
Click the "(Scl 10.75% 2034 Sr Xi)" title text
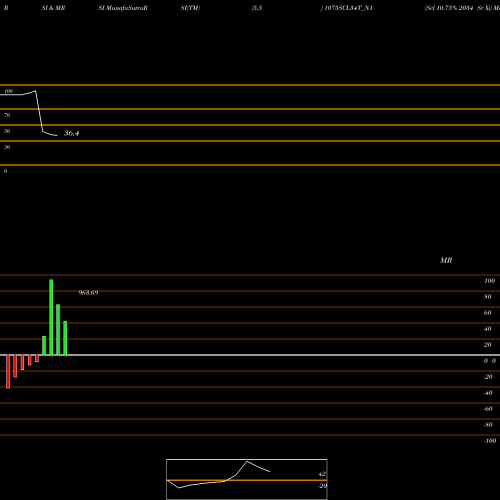pyautogui.click(x=458, y=8)
